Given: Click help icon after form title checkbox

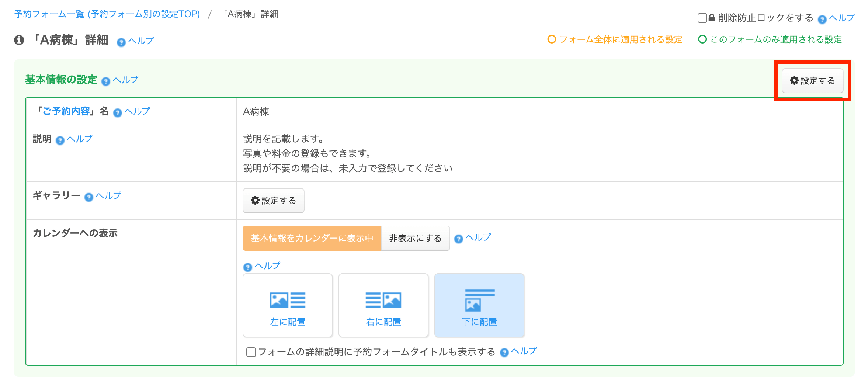Looking at the screenshot, I should 504,353.
